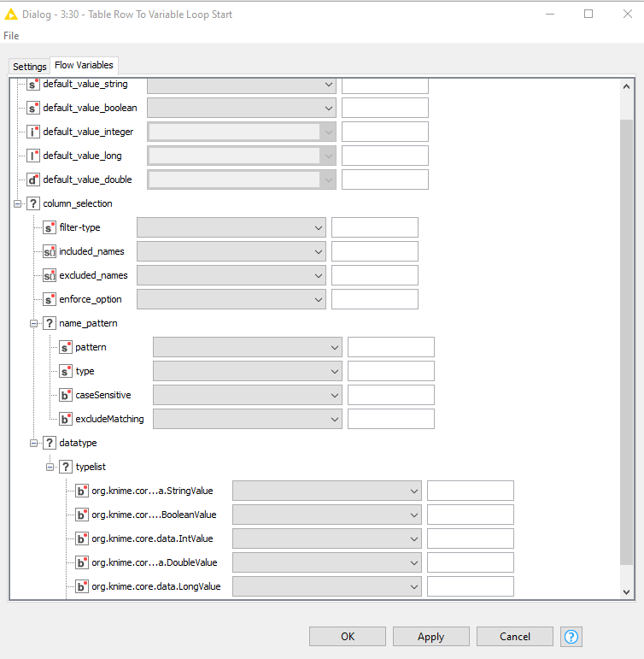
Task: Click the string icon next to filter-type
Action: pos(50,228)
